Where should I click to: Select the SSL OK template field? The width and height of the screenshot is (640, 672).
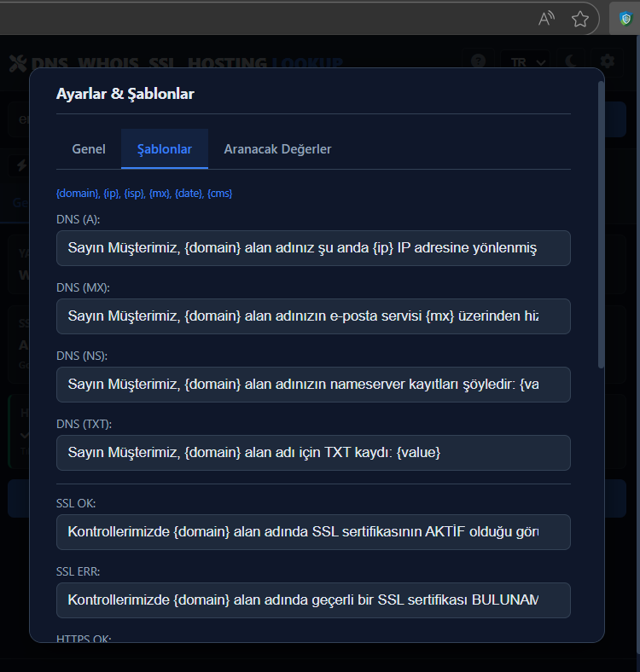click(x=313, y=532)
